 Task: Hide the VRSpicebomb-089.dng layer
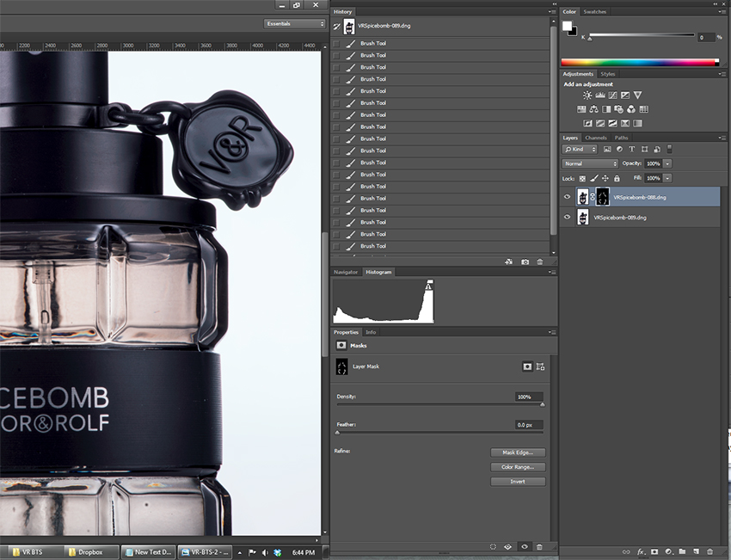point(568,217)
